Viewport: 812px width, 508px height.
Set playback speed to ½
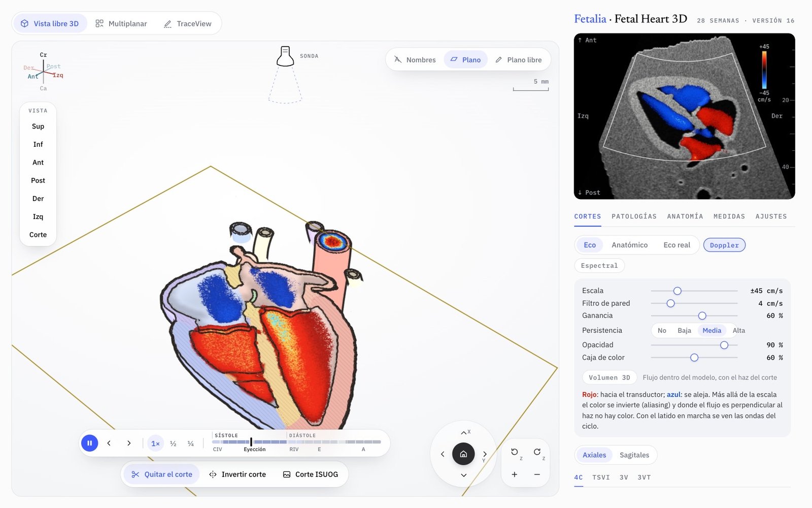click(173, 443)
